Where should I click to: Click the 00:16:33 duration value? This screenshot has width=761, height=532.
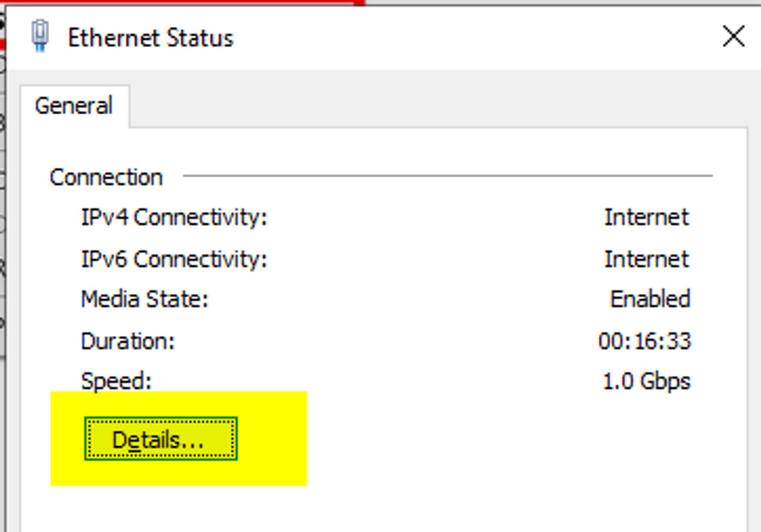pos(644,341)
